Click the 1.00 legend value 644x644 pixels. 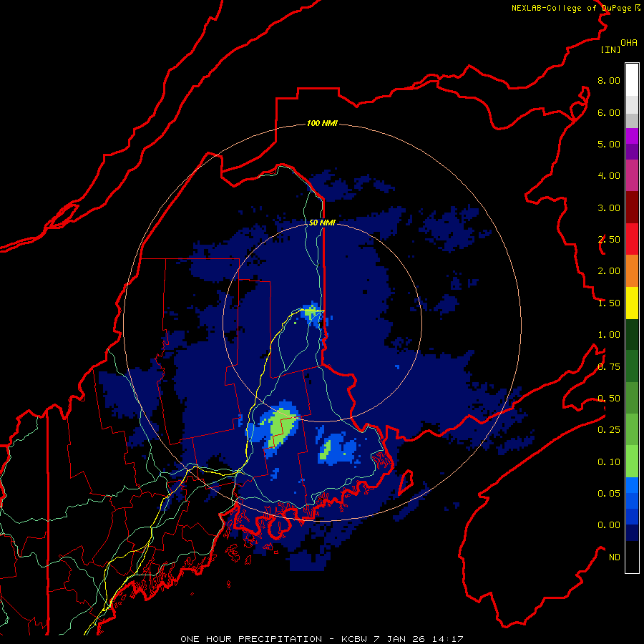609,335
